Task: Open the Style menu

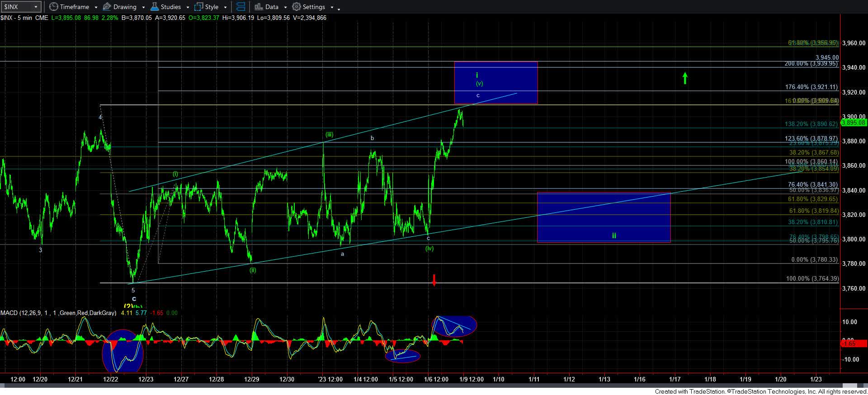Action: (211, 7)
